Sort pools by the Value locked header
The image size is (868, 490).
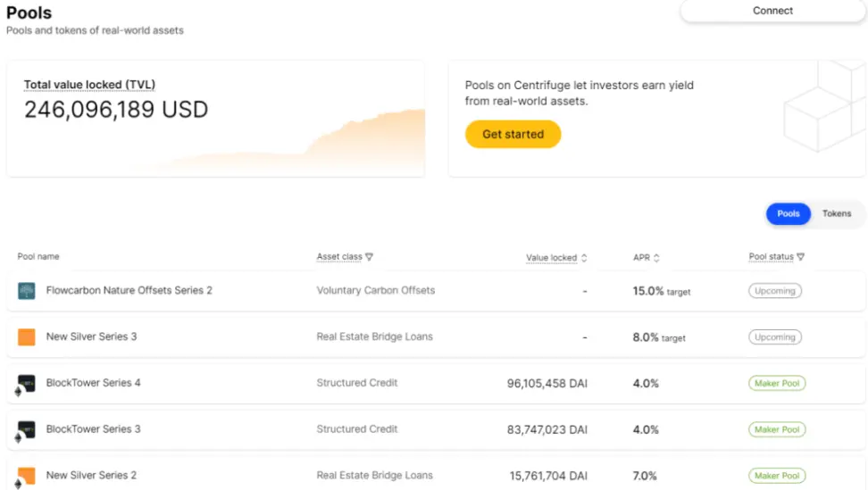[x=551, y=258]
